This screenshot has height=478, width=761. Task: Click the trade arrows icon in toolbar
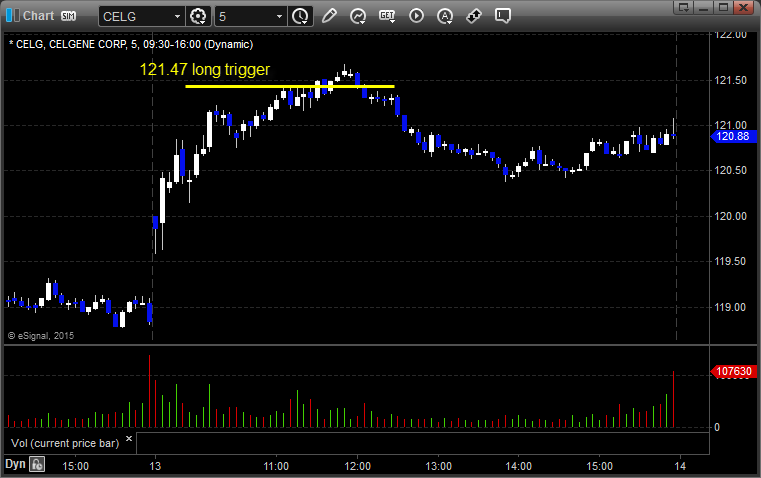(474, 16)
